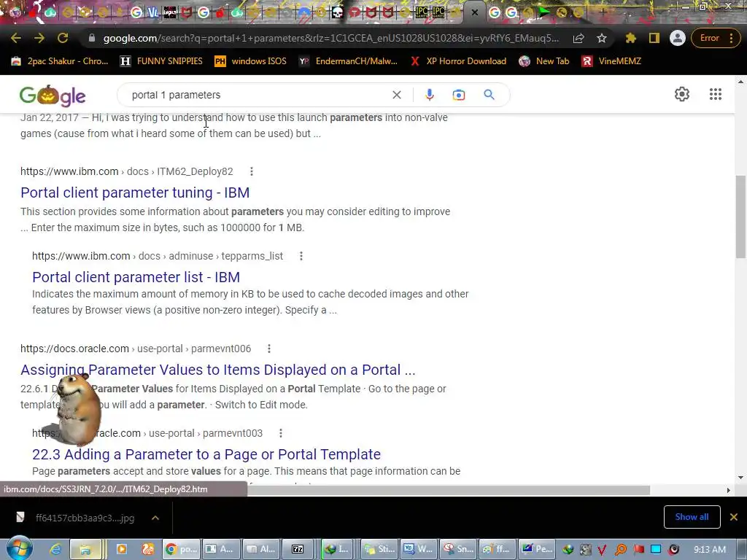Start voice search with the microphone
Screen dimensions: 747x560
[429, 95]
